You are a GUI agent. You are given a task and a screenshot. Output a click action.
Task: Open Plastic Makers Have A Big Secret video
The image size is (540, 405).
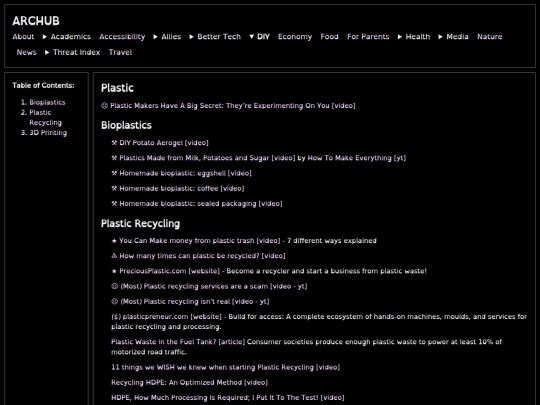(x=232, y=106)
